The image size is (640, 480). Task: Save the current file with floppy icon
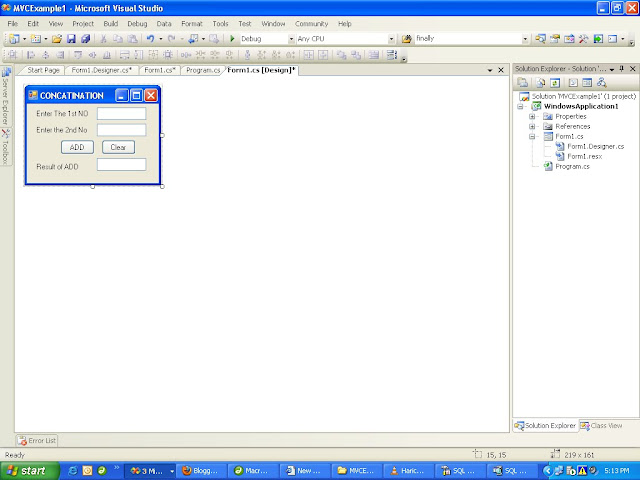(x=71, y=39)
